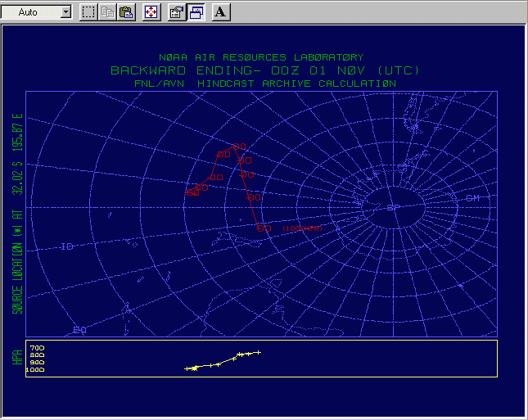Click the EQ equator label

pos(79,329)
